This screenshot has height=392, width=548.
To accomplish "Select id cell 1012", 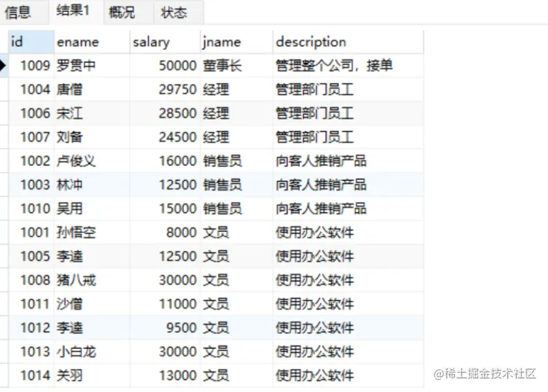I will (x=31, y=328).
